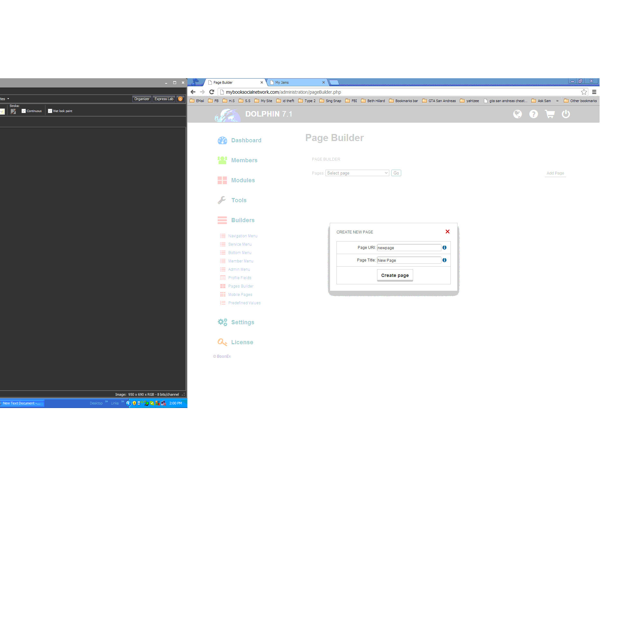Click the globe icon in Dolphin header
Viewport: 644px width, 644px height.
pos(517,114)
